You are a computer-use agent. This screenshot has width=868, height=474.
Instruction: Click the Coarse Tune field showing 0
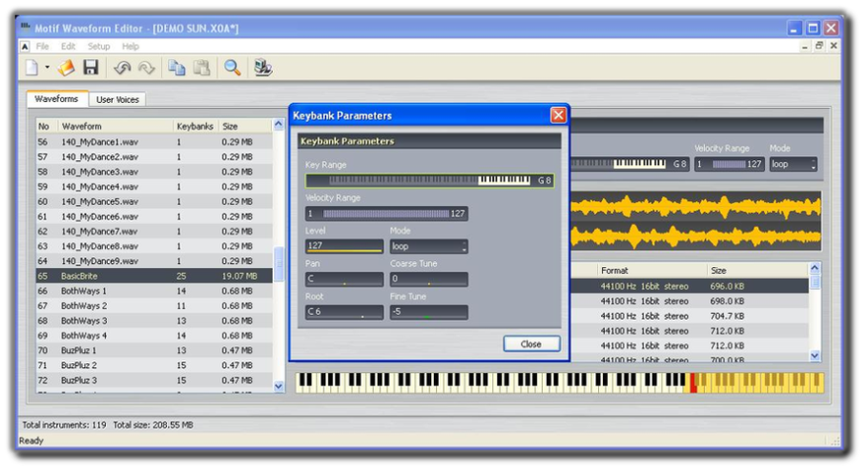click(x=429, y=279)
